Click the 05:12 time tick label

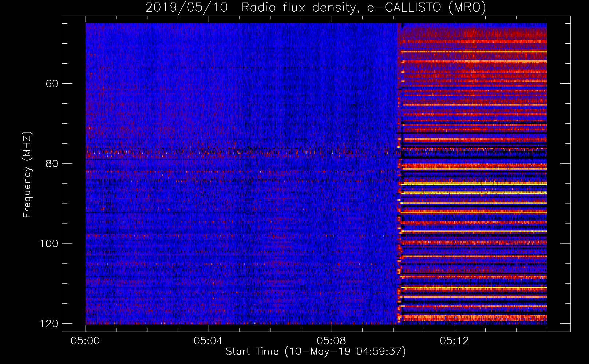[454, 341]
